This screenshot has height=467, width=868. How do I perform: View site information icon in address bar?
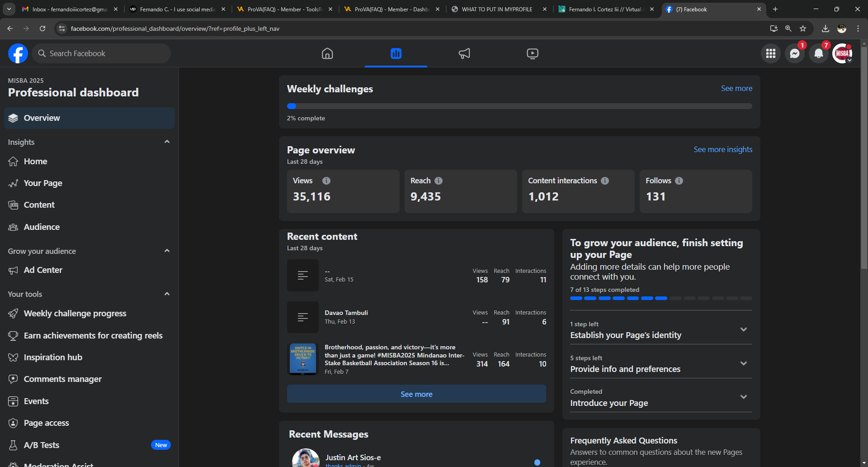pos(62,29)
